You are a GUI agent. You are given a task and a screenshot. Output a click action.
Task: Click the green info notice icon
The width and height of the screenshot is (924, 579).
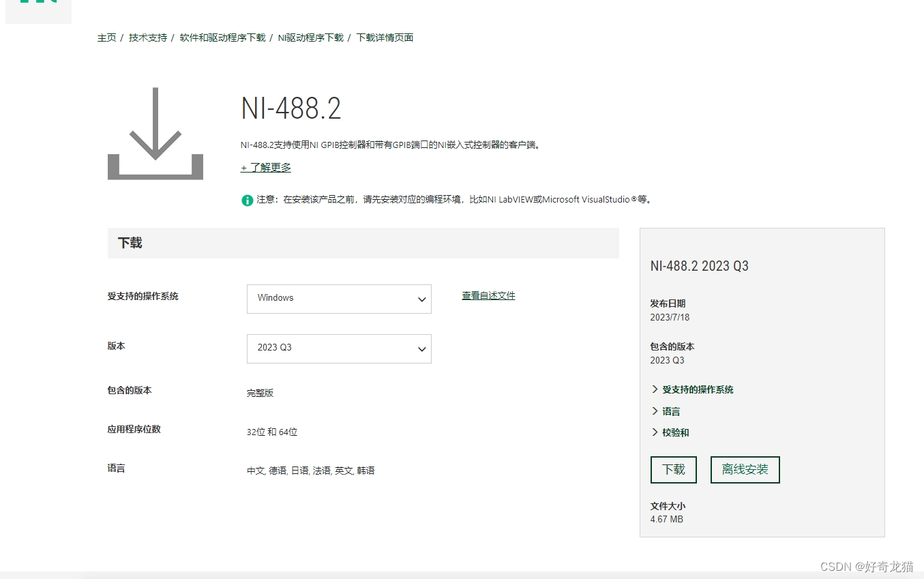248,200
